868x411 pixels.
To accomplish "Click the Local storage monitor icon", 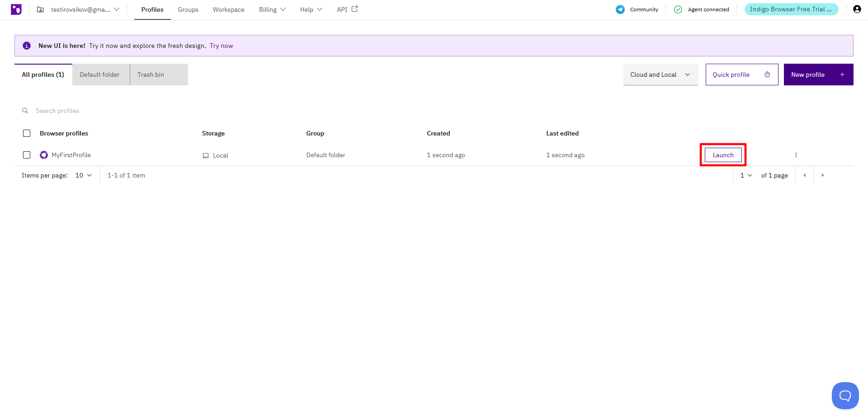I will coord(206,155).
